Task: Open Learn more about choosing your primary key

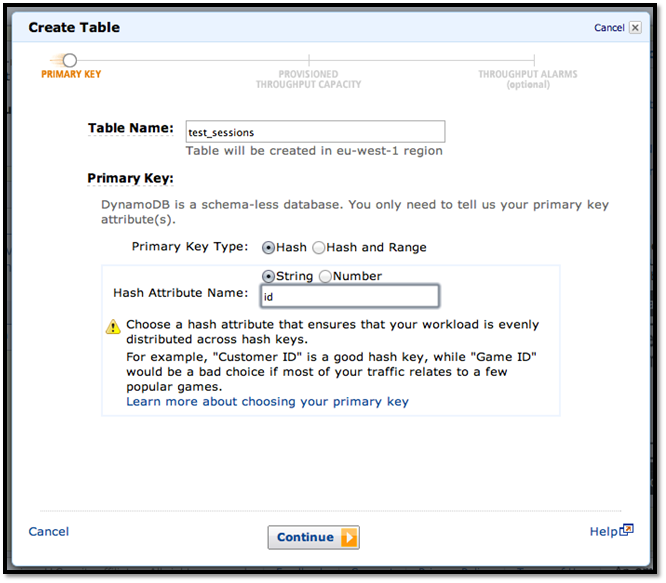Action: tap(267, 401)
